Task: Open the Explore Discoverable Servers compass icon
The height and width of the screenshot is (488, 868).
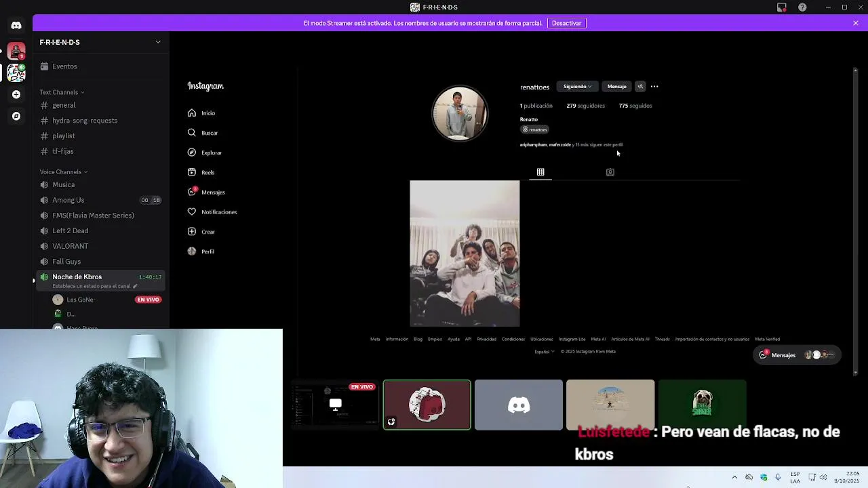Action: [x=16, y=116]
